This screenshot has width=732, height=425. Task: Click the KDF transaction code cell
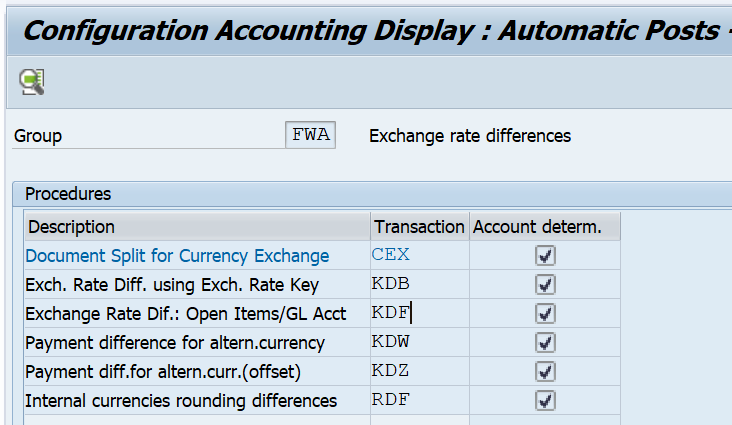tap(418, 314)
